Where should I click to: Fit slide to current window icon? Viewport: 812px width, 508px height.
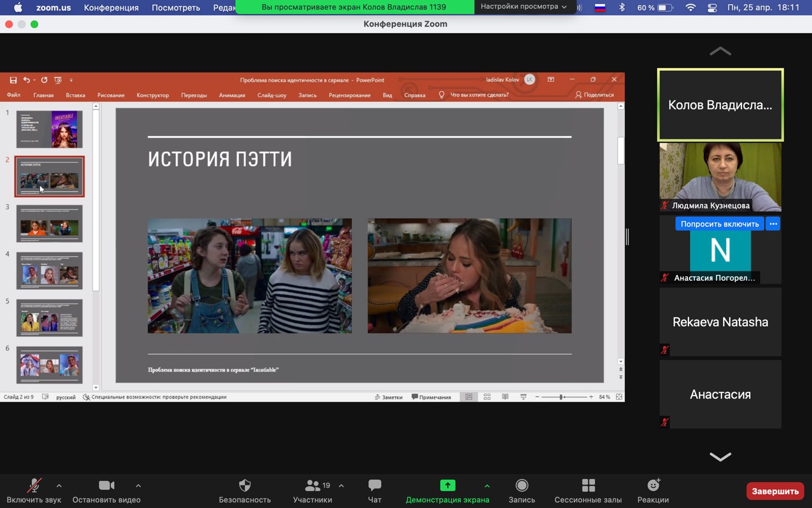[619, 397]
